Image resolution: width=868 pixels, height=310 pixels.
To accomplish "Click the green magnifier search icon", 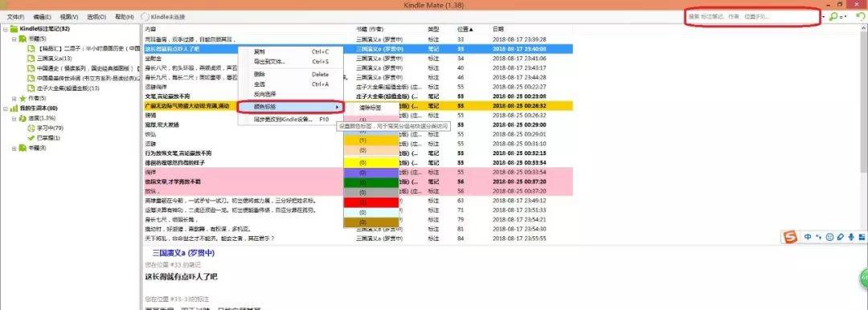I will [833, 17].
